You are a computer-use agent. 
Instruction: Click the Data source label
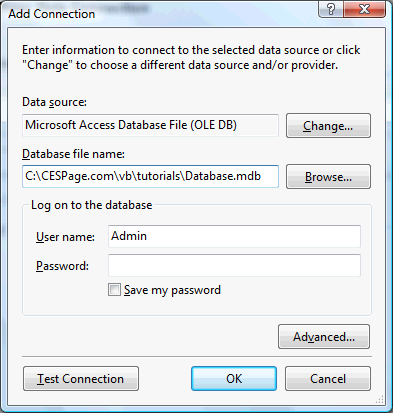(54, 102)
